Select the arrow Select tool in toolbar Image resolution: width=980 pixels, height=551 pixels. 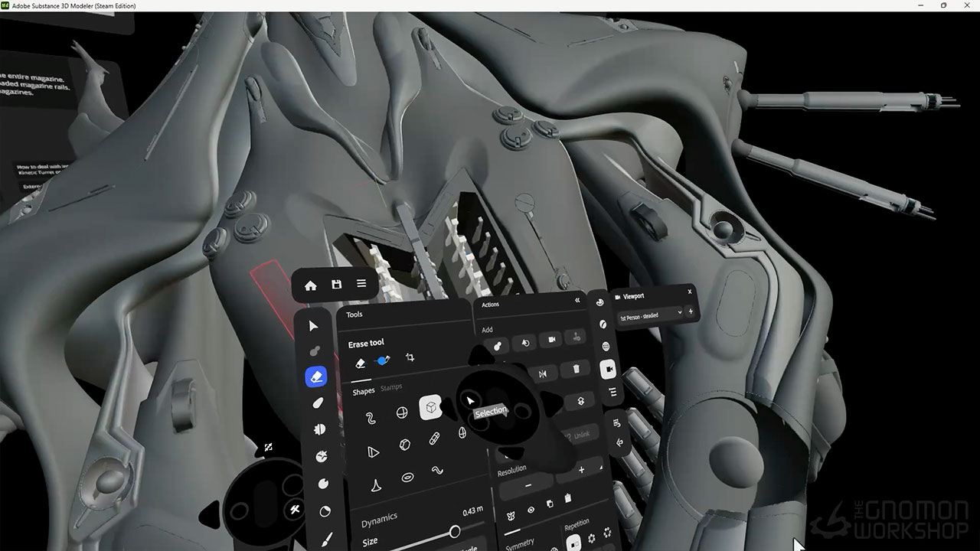click(x=313, y=326)
